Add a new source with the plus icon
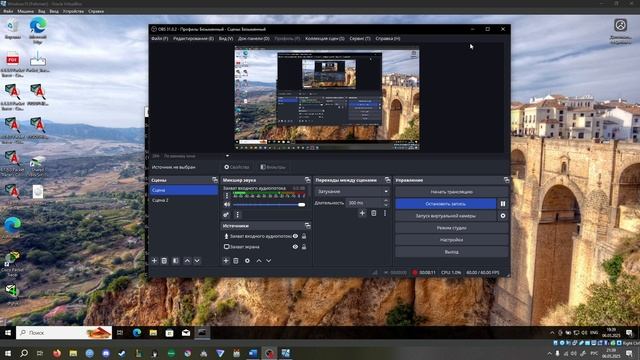 click(x=226, y=260)
